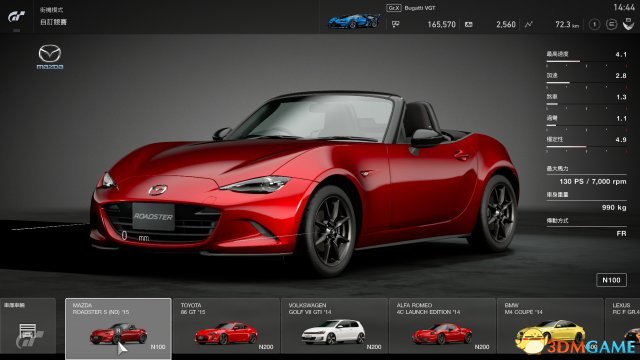The height and width of the screenshot is (360, 640).
Task: Select the Alfa Romeo 4C Launch Edition '14 card
Action: [442, 326]
